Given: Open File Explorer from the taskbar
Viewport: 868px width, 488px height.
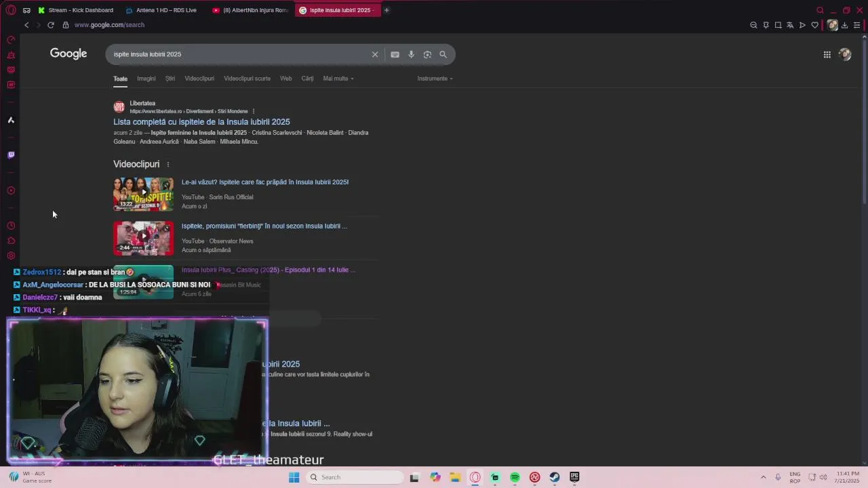Looking at the screenshot, I should 455,477.
